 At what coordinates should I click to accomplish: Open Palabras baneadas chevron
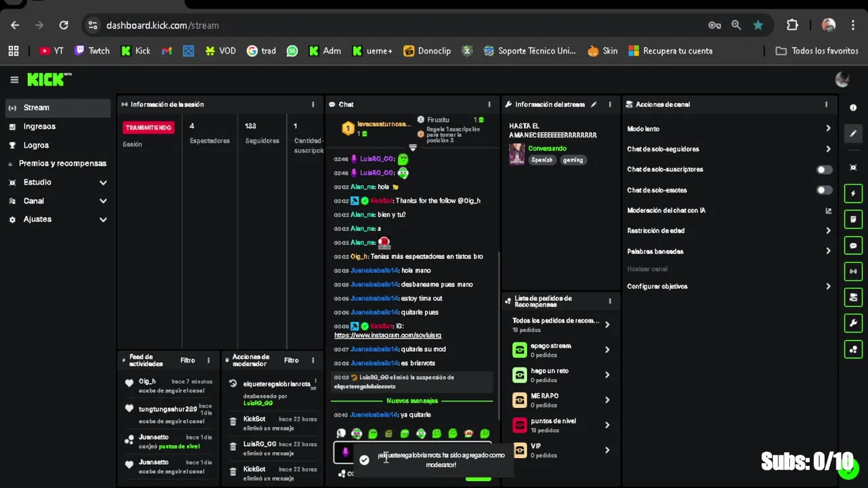(828, 251)
